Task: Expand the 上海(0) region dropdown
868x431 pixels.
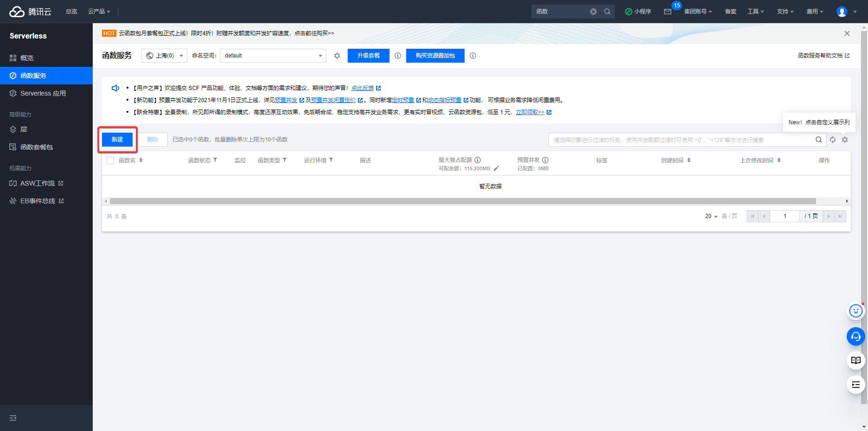Action: click(x=164, y=56)
